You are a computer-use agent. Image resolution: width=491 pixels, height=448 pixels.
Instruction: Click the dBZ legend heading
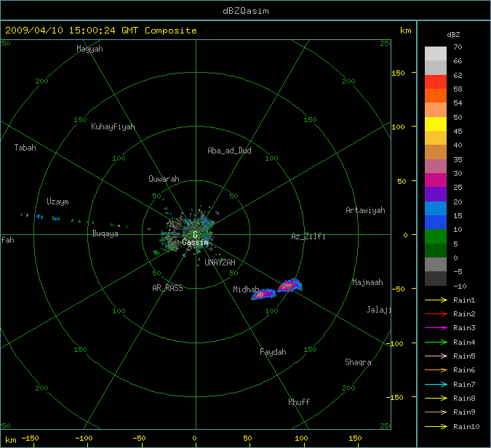click(453, 35)
